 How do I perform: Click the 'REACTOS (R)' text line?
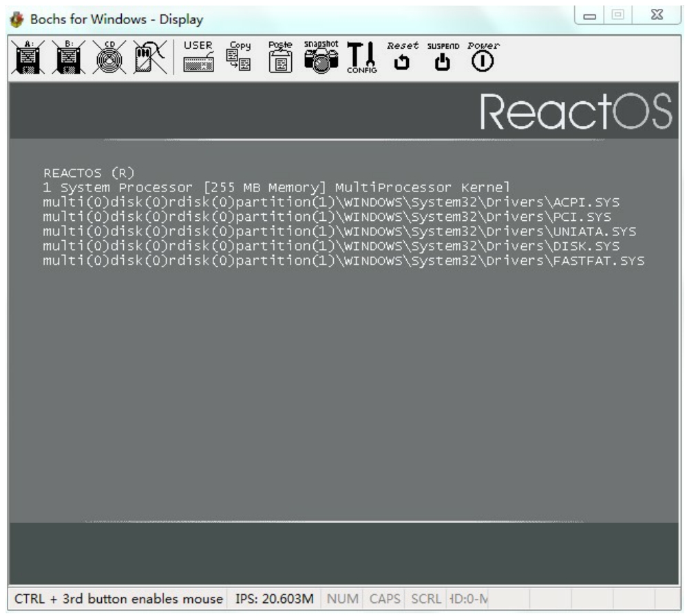tap(89, 173)
